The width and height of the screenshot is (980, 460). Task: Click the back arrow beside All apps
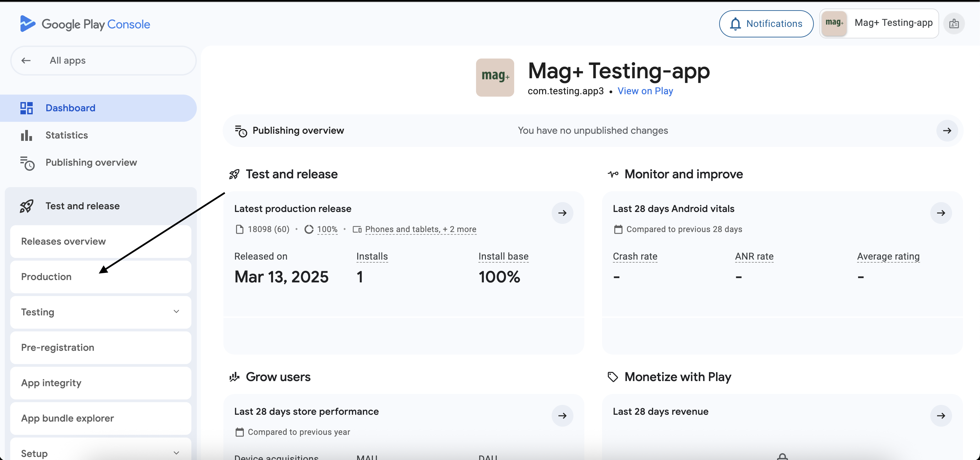pos(26,61)
